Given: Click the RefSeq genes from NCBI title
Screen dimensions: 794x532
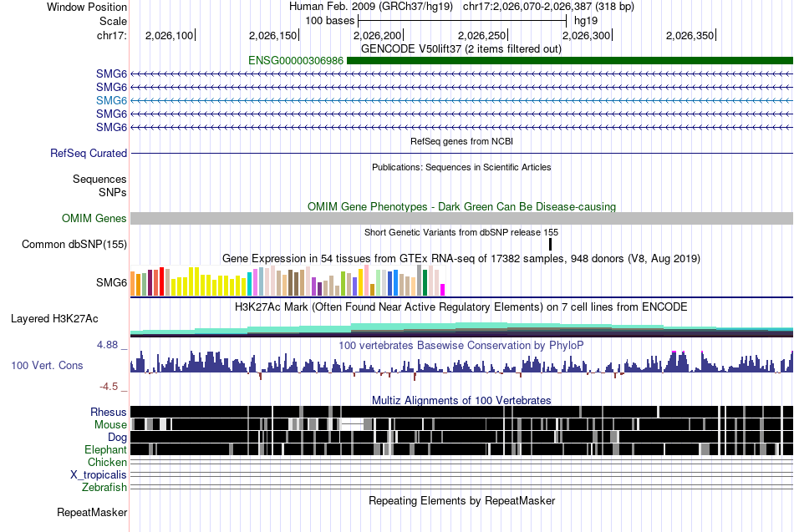Looking at the screenshot, I should (x=462, y=141).
